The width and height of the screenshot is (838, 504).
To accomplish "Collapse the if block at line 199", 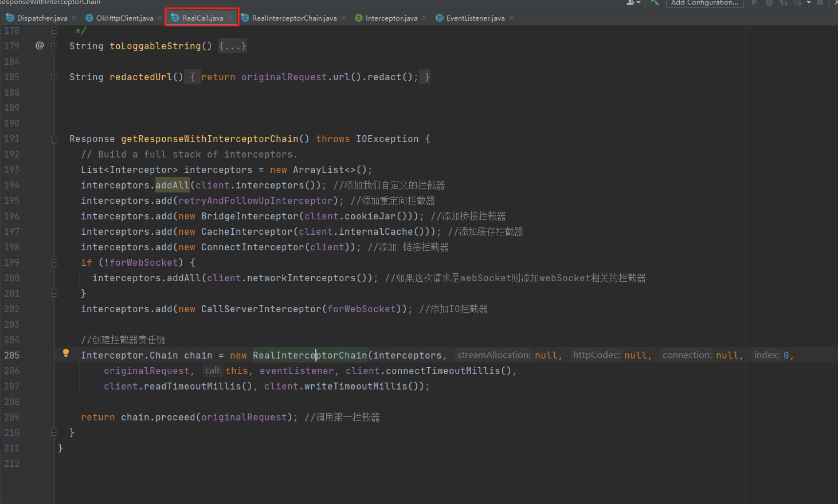I will (x=54, y=262).
